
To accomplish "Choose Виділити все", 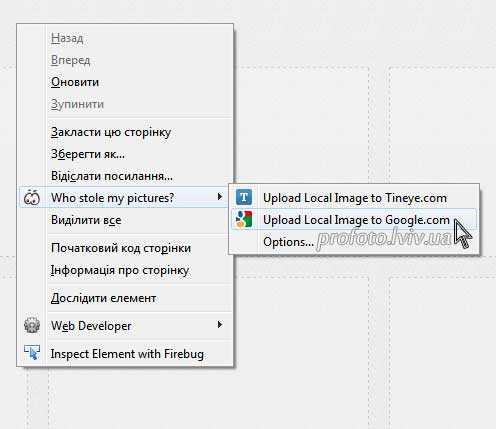I will click(x=86, y=220).
